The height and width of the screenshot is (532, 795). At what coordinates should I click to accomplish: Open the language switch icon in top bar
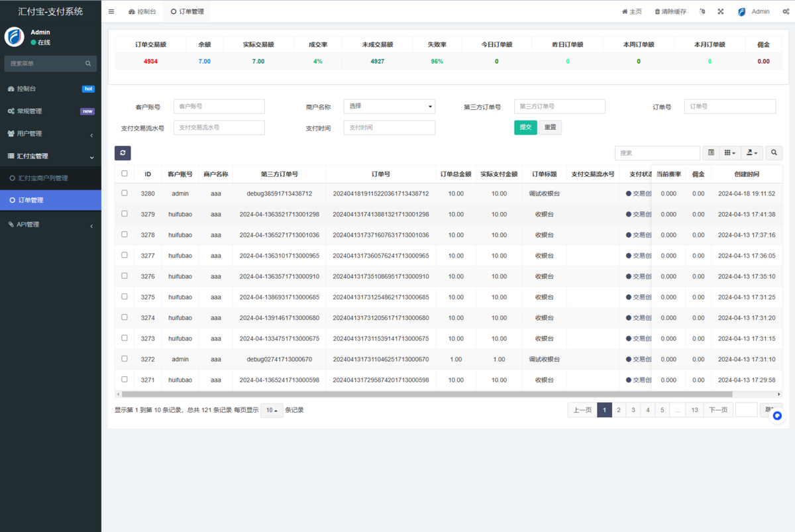click(x=702, y=11)
